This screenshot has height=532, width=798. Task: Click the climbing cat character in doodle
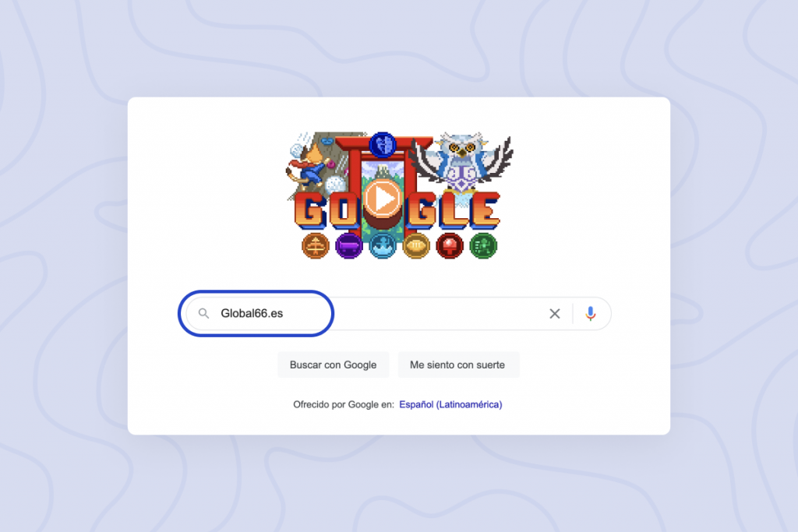click(x=307, y=167)
